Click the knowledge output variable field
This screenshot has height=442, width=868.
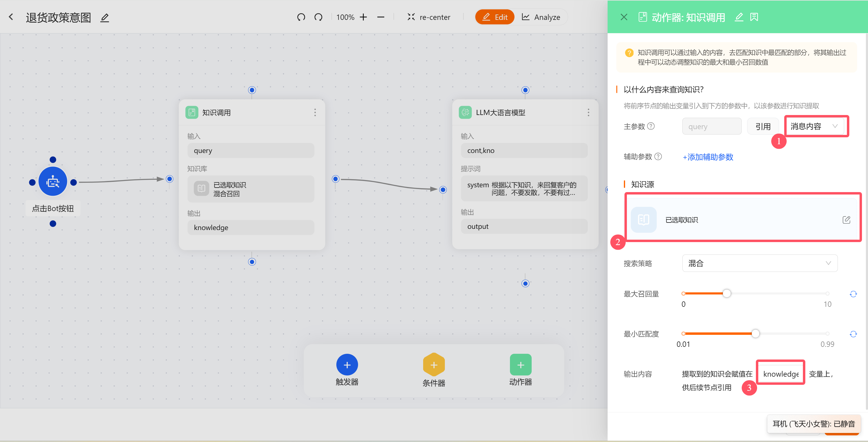click(780, 374)
